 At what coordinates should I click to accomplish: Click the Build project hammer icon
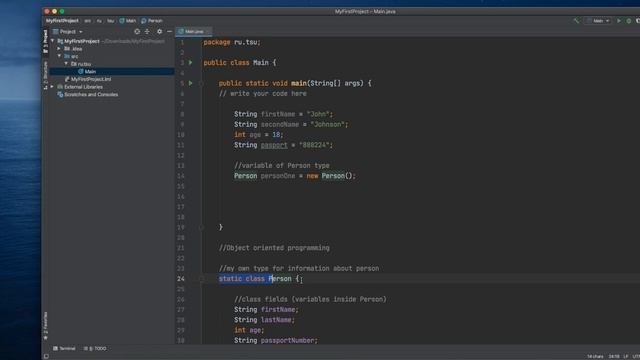coord(576,20)
